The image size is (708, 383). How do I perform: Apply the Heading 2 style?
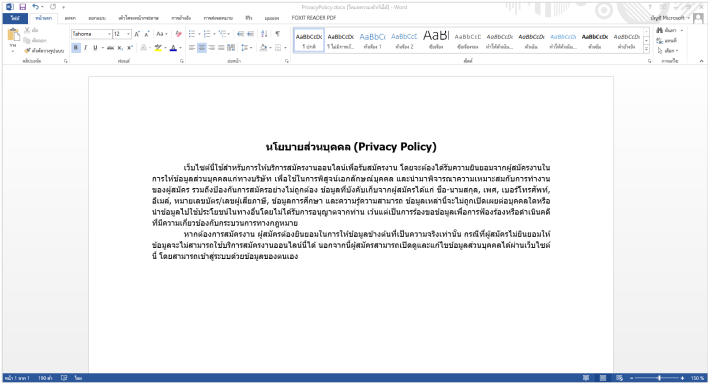click(x=404, y=40)
